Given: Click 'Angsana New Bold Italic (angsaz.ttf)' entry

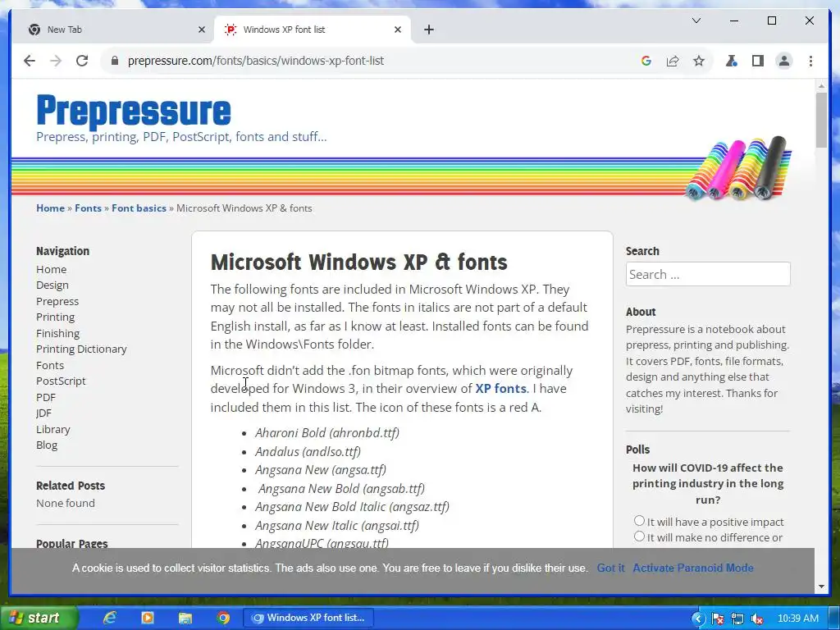Looking at the screenshot, I should coord(352,506).
